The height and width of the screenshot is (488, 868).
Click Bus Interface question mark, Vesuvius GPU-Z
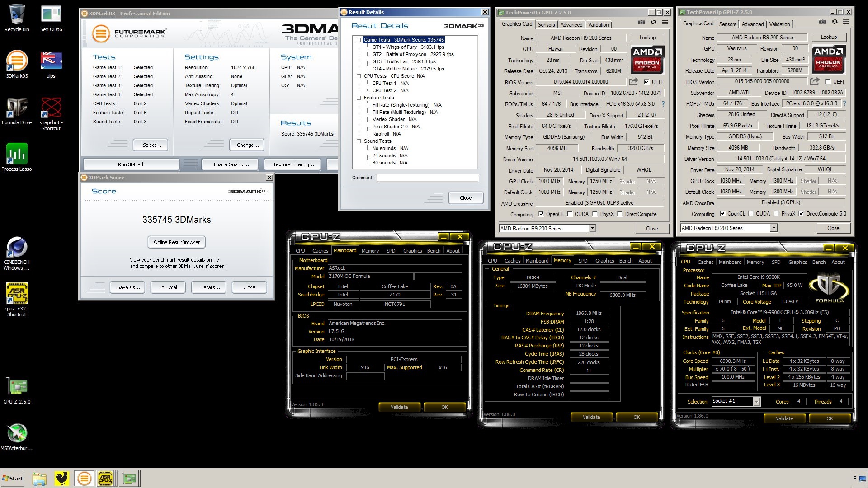pos(844,103)
